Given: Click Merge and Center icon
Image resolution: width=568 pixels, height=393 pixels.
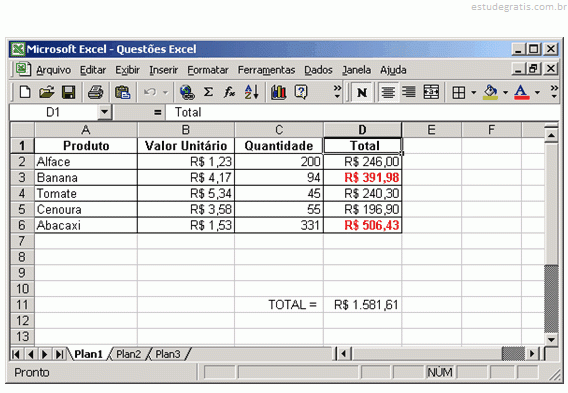Looking at the screenshot, I should [x=431, y=92].
